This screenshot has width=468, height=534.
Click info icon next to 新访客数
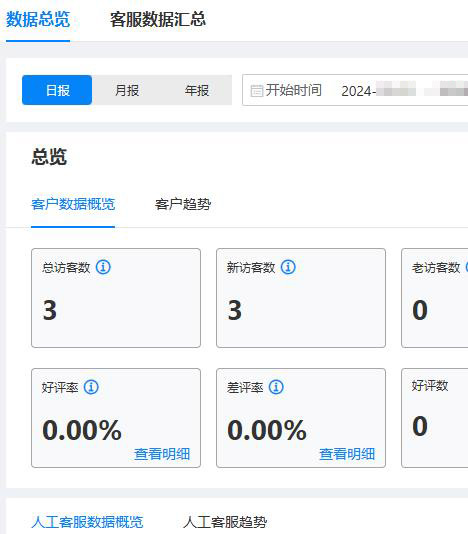click(288, 267)
